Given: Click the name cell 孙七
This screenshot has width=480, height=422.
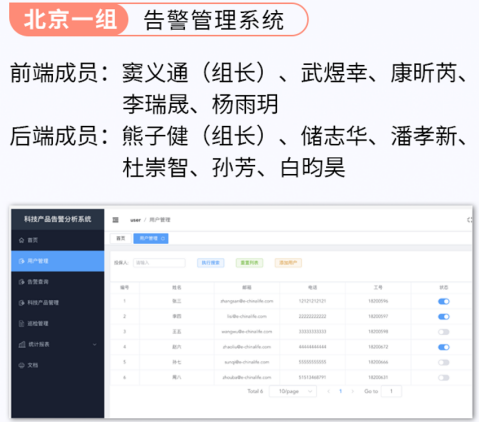Looking at the screenshot, I should tap(177, 362).
